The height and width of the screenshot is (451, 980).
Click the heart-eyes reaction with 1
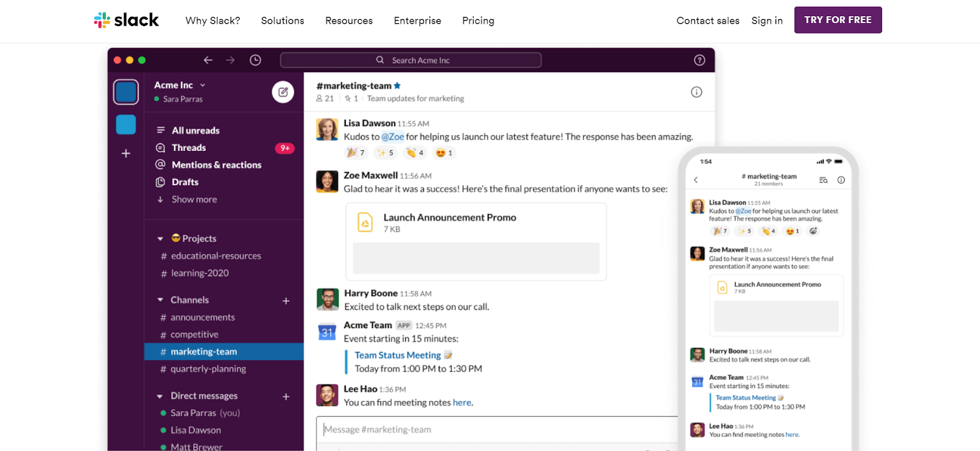pyautogui.click(x=444, y=153)
